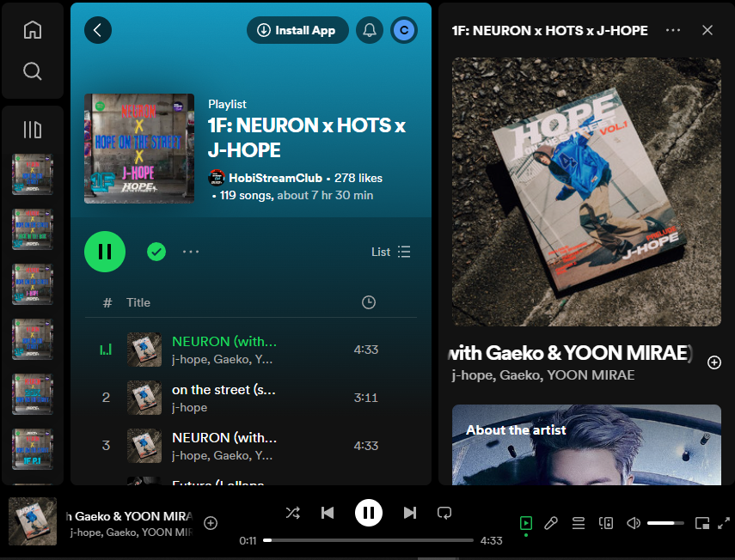This screenshot has height=560, width=735.
Task: Open notifications bell icon
Action: click(370, 30)
